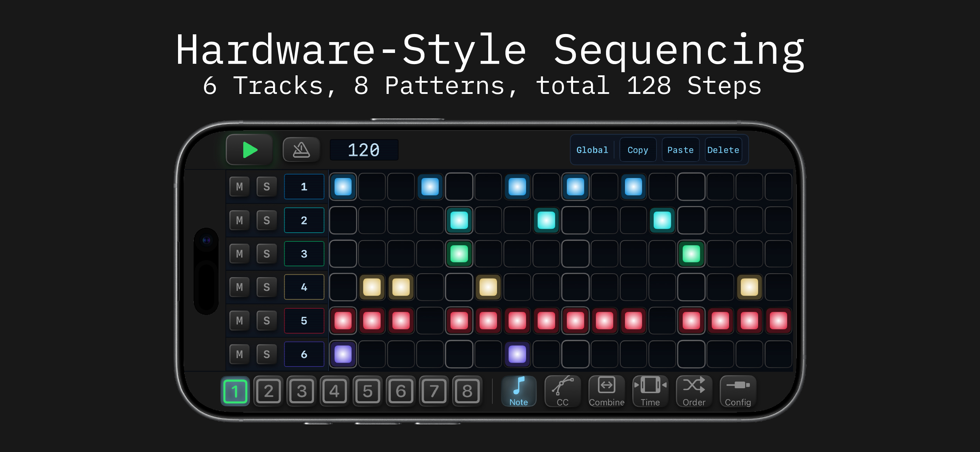Mute track 1 with M button
The image size is (980, 452).
coord(239,186)
